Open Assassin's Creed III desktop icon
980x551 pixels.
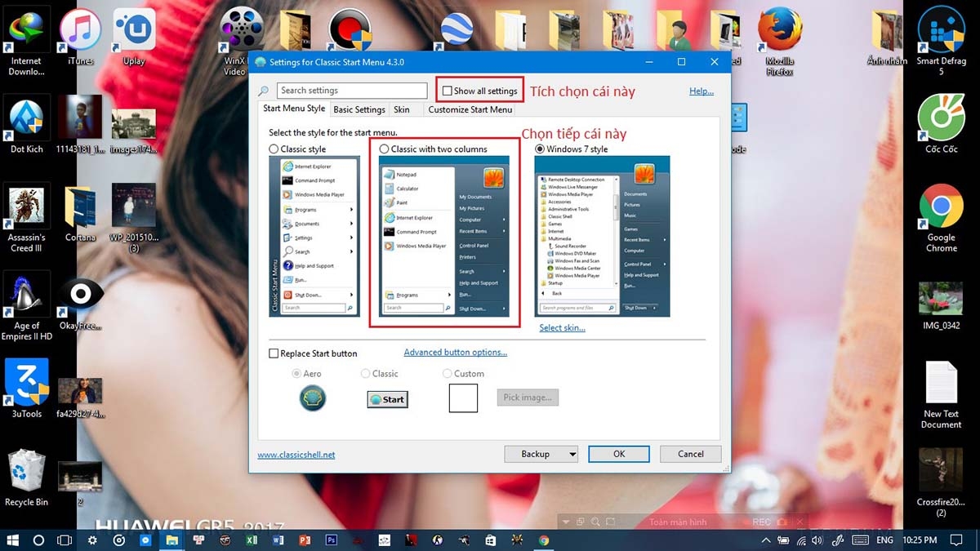click(x=26, y=219)
